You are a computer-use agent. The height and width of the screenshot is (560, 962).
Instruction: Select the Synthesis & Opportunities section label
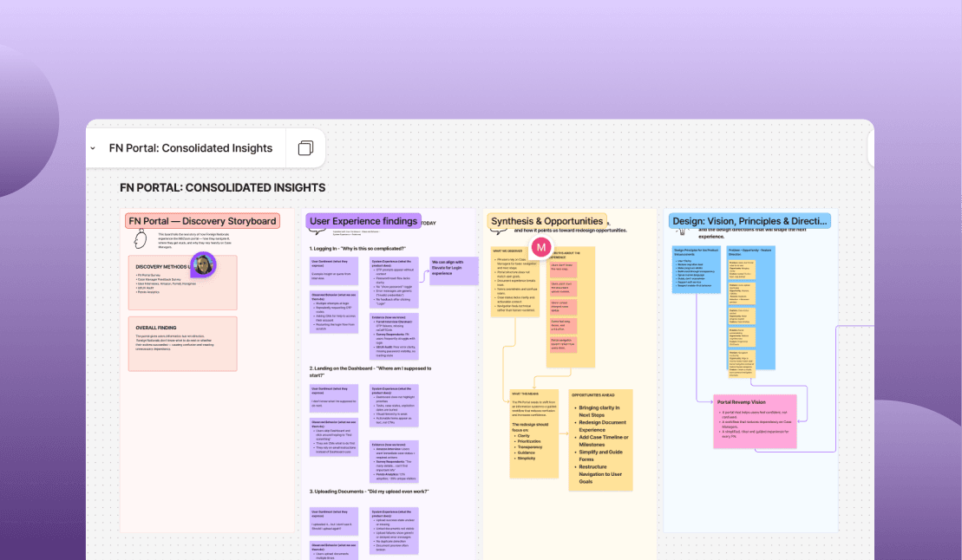pos(546,221)
